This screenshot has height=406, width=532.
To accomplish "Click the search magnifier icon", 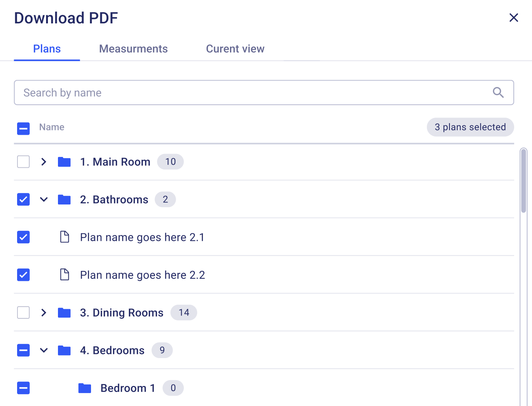I will pos(498,92).
